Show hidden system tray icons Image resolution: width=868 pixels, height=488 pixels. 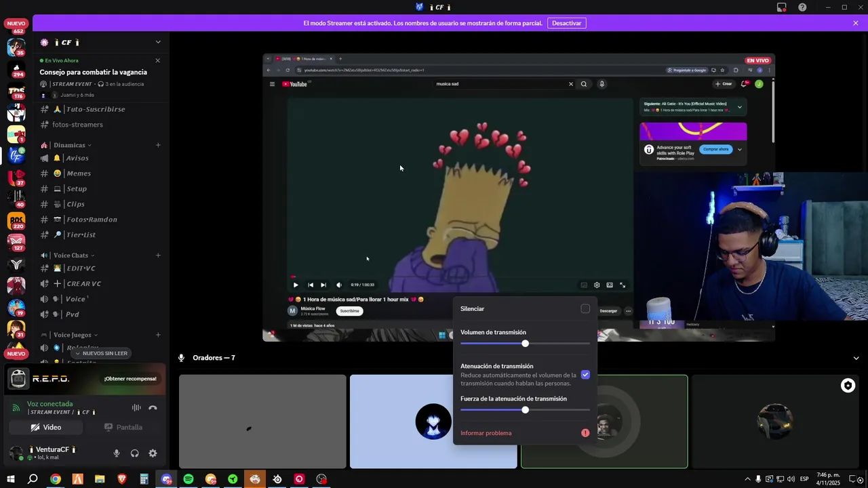tap(747, 479)
